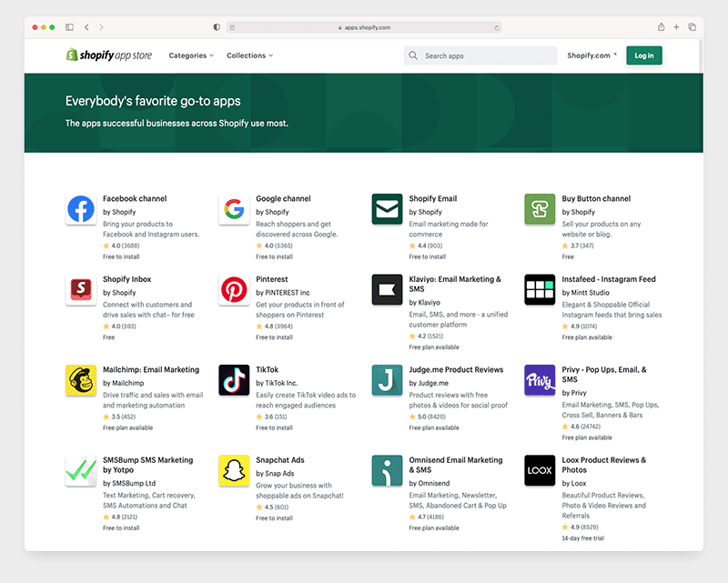Click 'by Mintt Studio' developer text
The width and height of the screenshot is (728, 583).
pos(585,293)
